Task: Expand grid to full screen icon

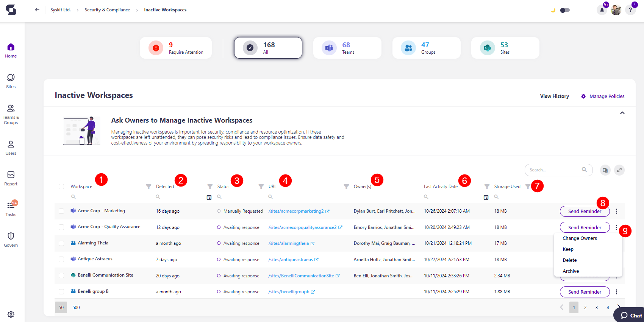Action: [619, 170]
